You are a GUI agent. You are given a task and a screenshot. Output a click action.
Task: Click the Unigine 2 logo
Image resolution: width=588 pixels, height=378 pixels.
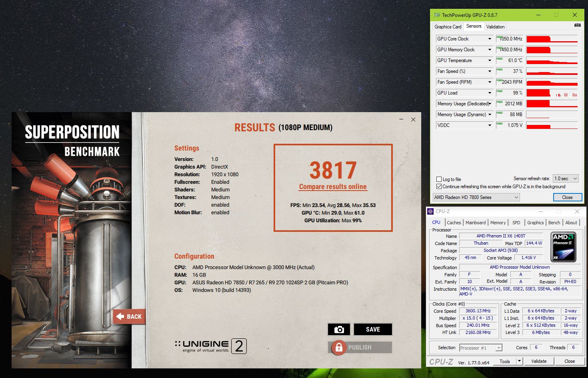coord(211,346)
